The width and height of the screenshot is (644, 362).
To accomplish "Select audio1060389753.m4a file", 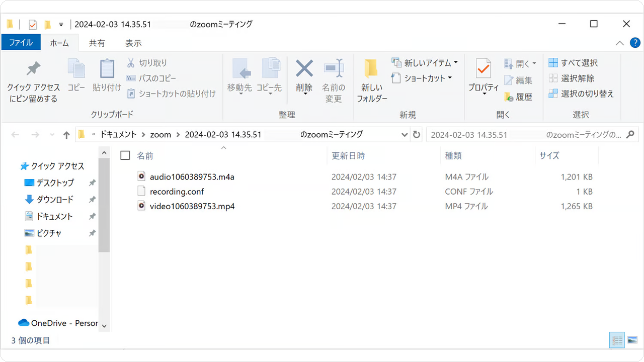I will 192,177.
